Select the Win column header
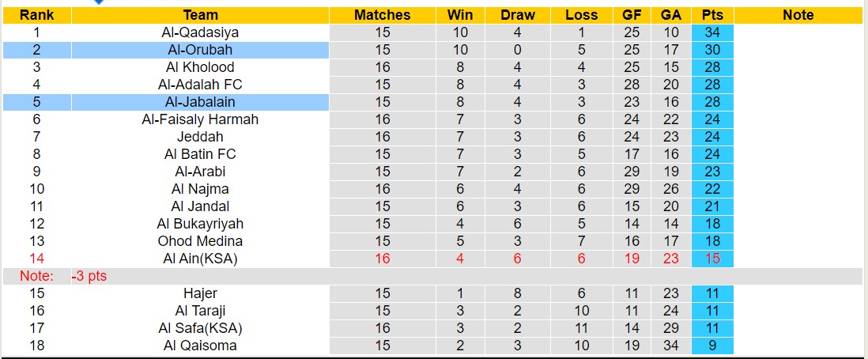This screenshot has height=359, width=868. [x=460, y=15]
